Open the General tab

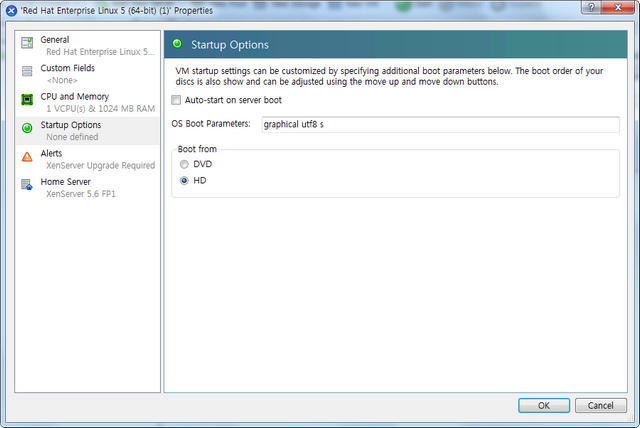tap(87, 45)
